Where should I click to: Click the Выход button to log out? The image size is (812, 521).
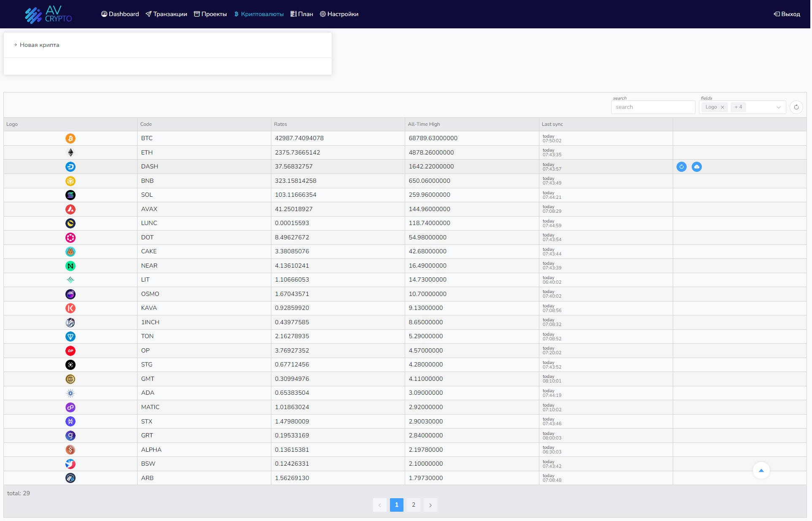pos(787,14)
